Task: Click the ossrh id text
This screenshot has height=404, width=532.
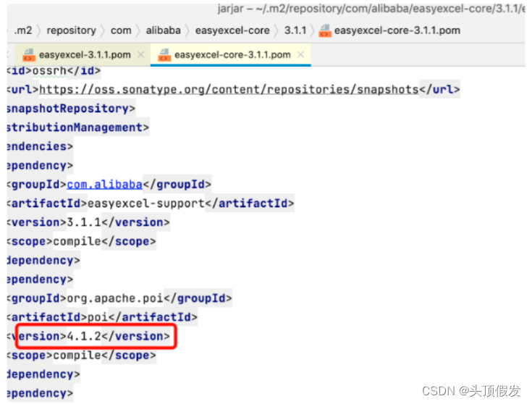Action: tap(49, 71)
